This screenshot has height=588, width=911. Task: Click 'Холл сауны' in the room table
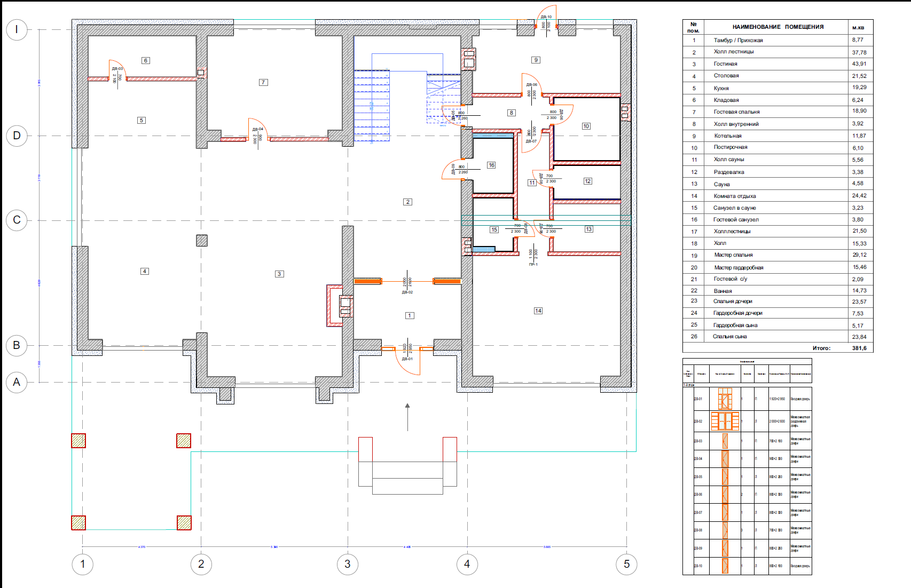coord(729,159)
